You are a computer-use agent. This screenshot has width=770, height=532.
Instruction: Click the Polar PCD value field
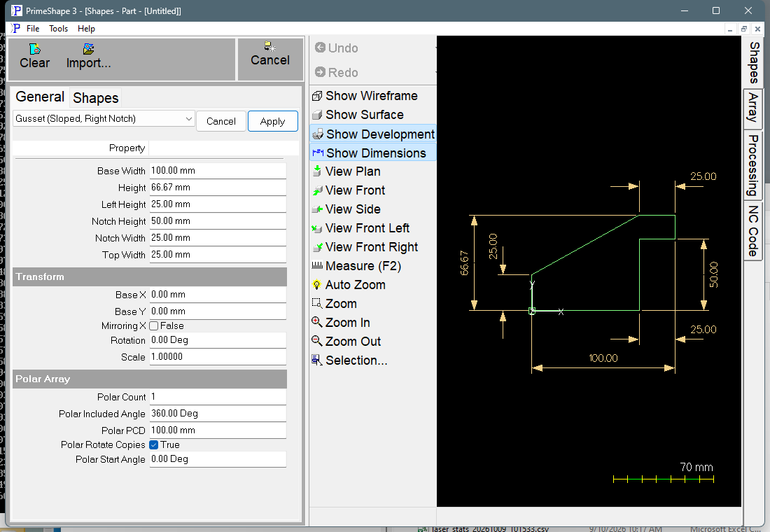click(x=218, y=430)
